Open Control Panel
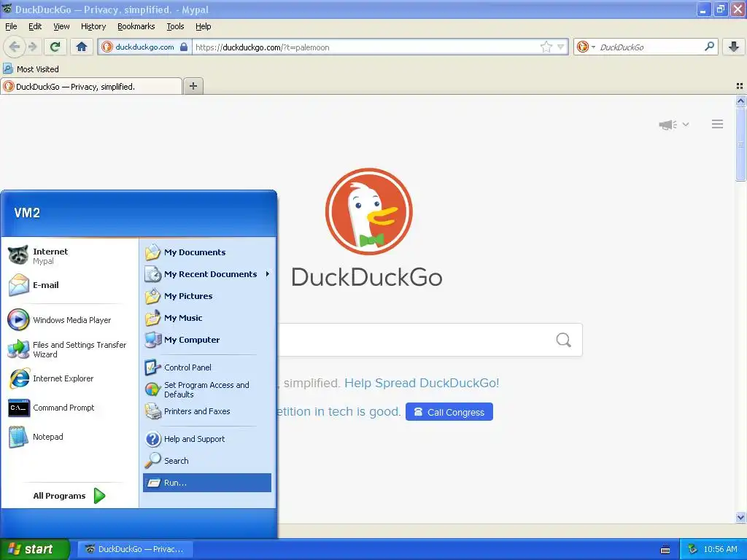This screenshot has width=747, height=560. click(x=207, y=367)
